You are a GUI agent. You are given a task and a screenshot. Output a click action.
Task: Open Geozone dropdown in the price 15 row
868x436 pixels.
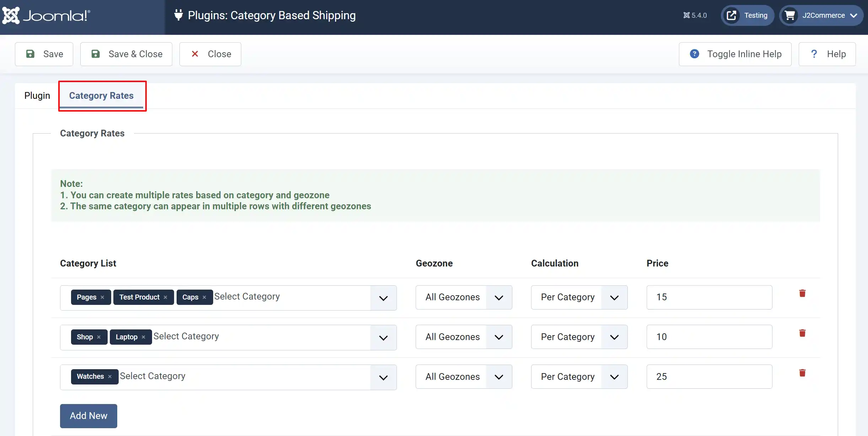click(x=464, y=297)
